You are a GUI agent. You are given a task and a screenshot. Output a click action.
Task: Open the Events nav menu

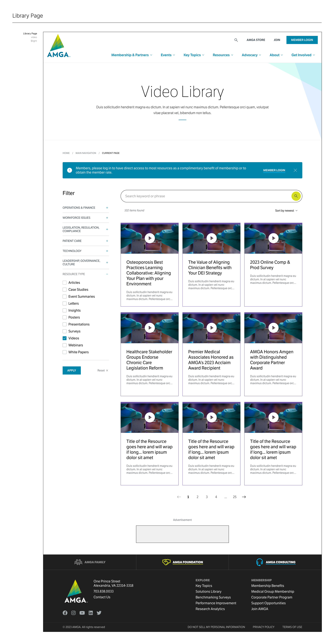(x=168, y=55)
